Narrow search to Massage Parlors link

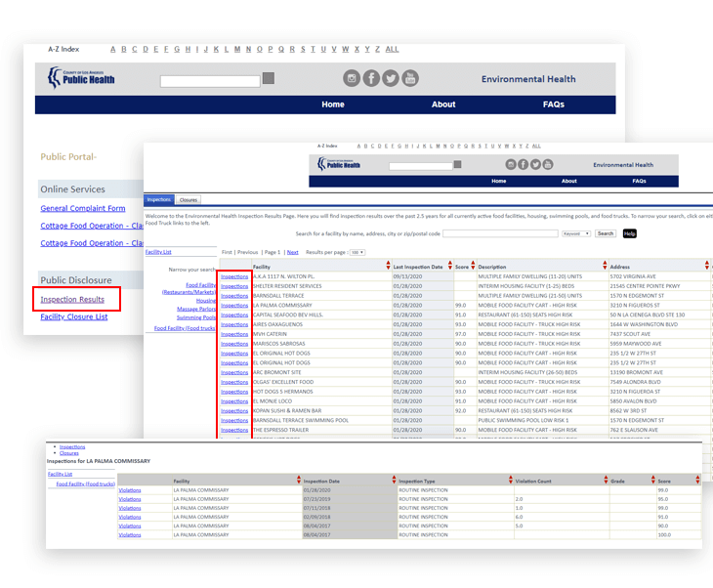(196, 310)
